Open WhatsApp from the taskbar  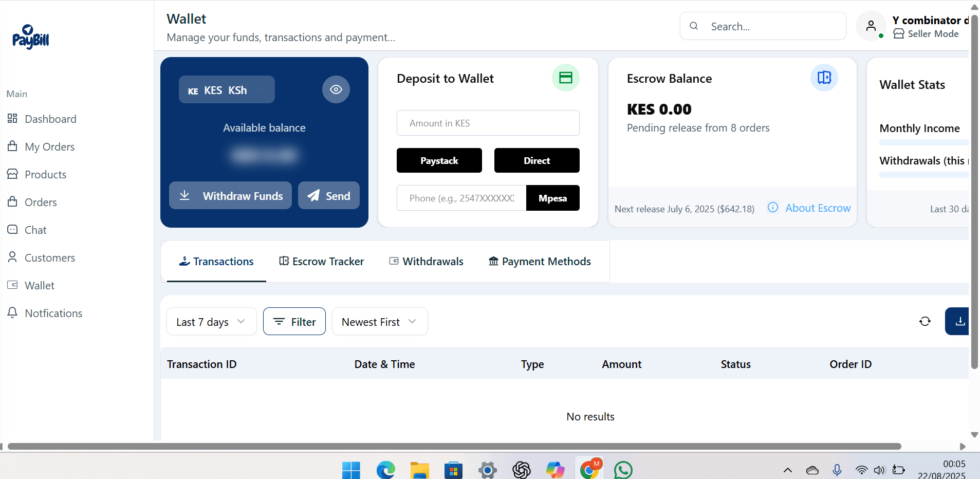coord(623,470)
